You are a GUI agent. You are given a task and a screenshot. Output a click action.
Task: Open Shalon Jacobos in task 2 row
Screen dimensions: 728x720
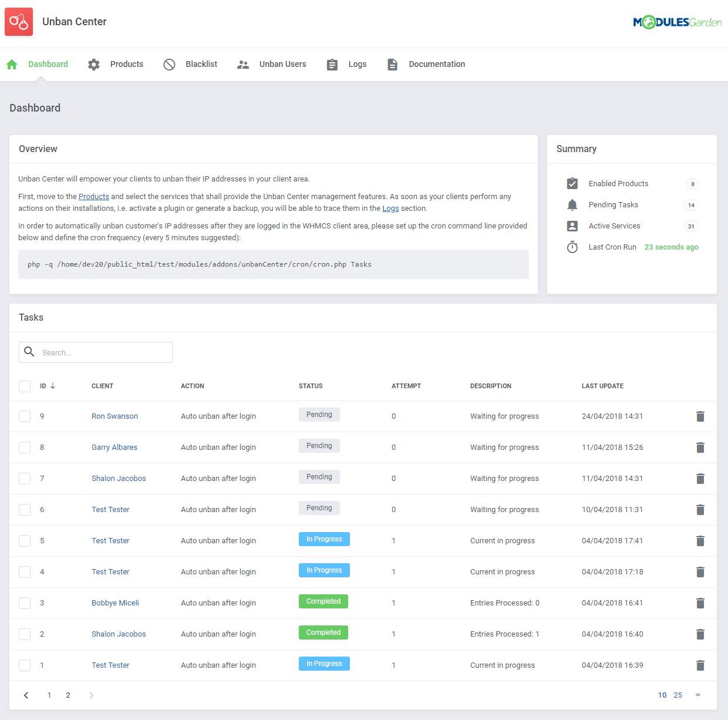pyautogui.click(x=119, y=634)
